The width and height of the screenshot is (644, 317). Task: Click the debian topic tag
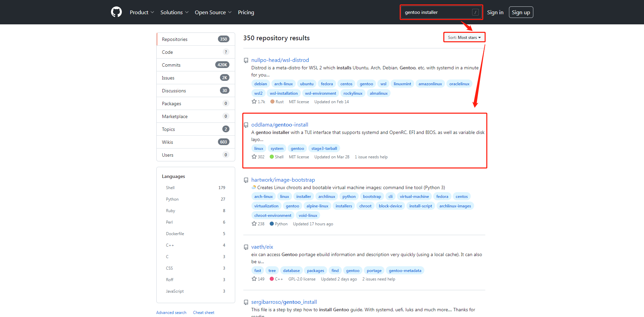click(x=261, y=84)
